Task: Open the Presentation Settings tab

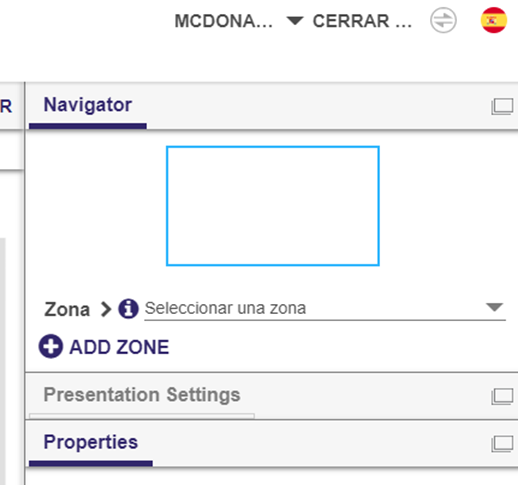Action: click(142, 395)
